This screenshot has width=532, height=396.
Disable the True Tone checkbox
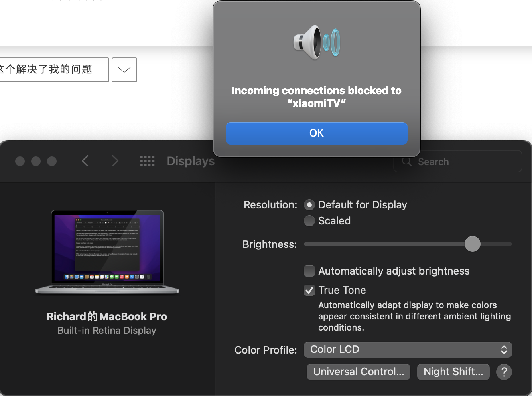point(309,290)
